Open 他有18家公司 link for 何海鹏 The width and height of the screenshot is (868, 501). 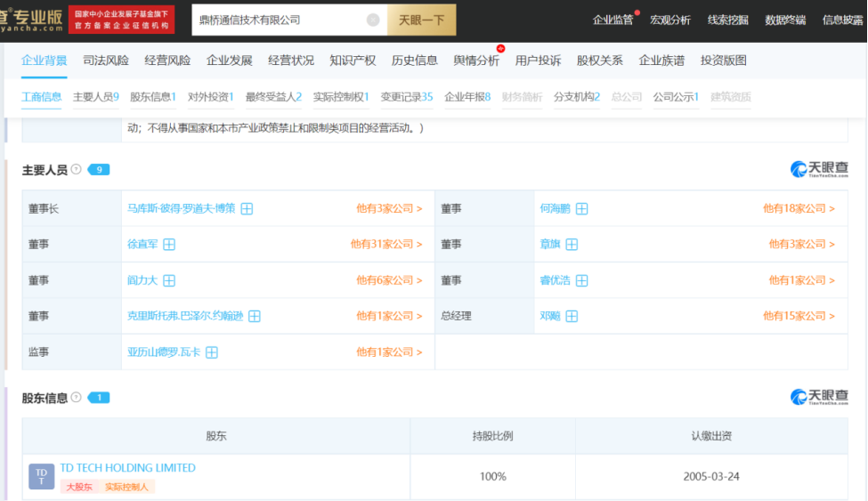tap(799, 209)
